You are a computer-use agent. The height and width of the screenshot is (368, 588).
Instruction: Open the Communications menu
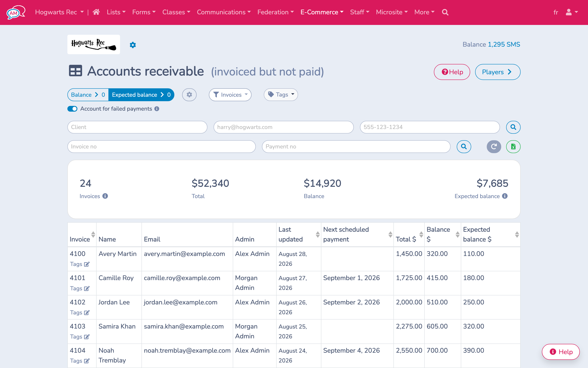[224, 12]
